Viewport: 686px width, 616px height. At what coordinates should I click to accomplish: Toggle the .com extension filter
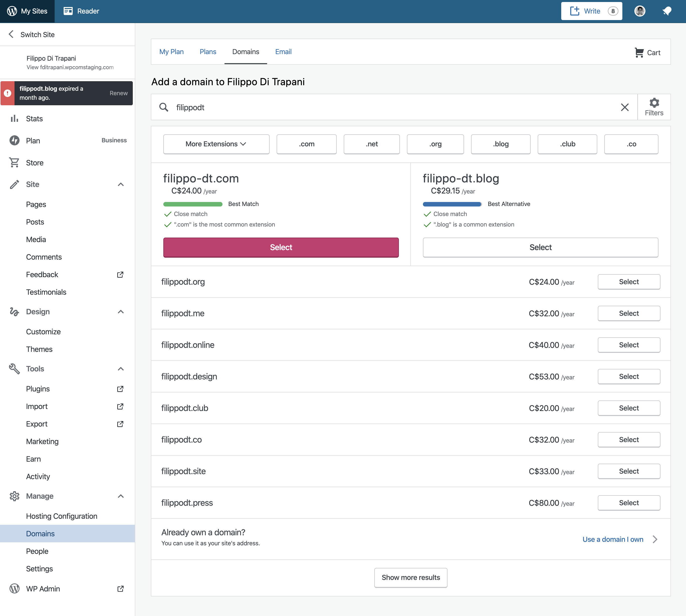[306, 144]
